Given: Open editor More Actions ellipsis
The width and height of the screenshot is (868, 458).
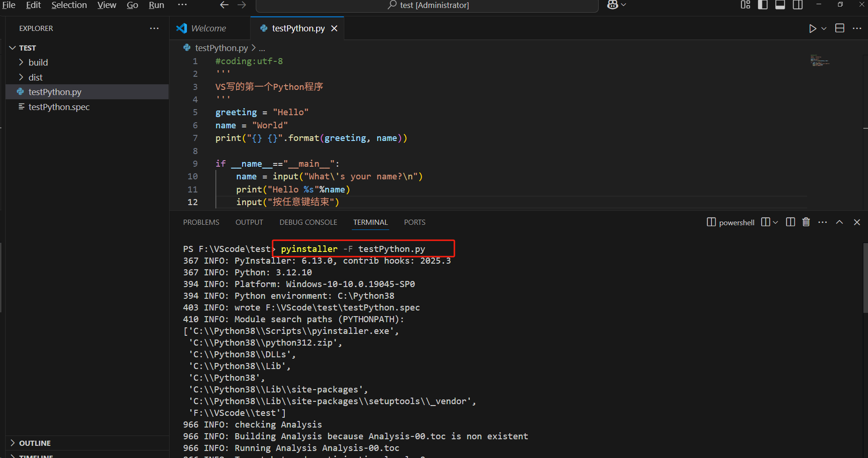Looking at the screenshot, I should point(857,28).
